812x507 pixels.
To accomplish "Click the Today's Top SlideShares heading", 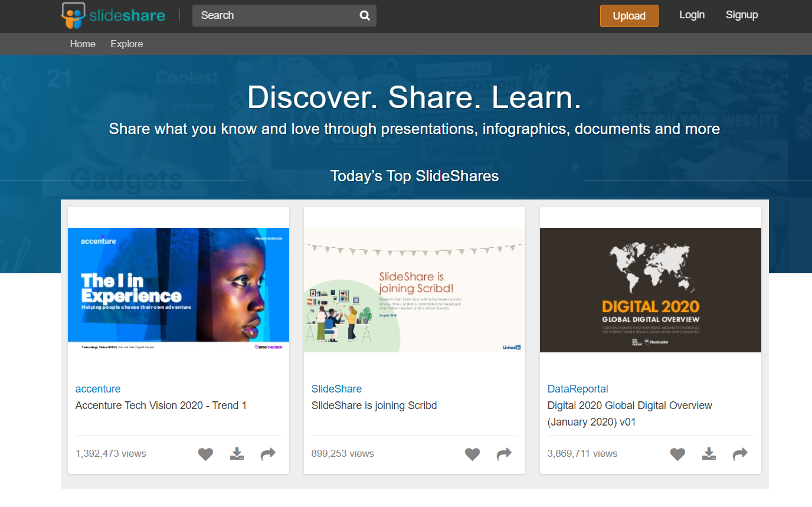I will coord(414,176).
